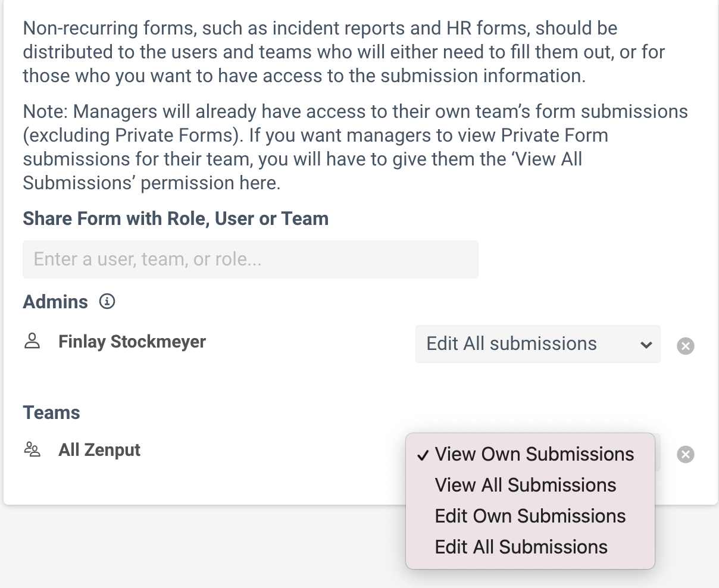Select Edit Own Submissions for All Zenput
The width and height of the screenshot is (719, 588).
[x=530, y=516]
